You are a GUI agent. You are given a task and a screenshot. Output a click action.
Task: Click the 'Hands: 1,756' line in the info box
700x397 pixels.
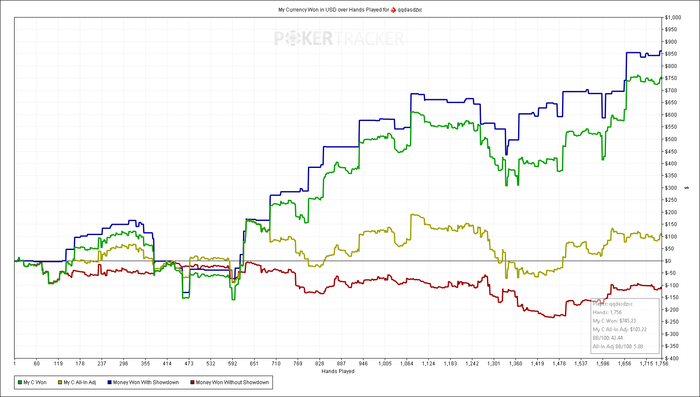point(607,312)
